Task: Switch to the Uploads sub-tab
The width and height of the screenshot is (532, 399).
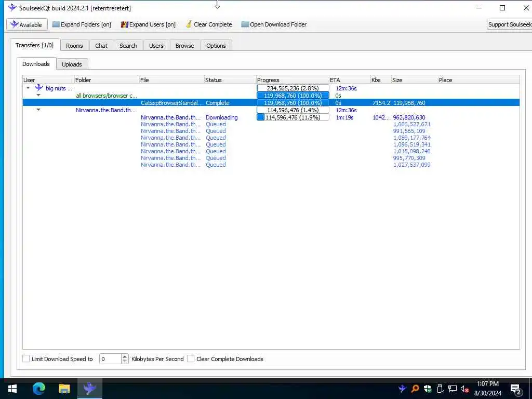Action: coord(72,64)
